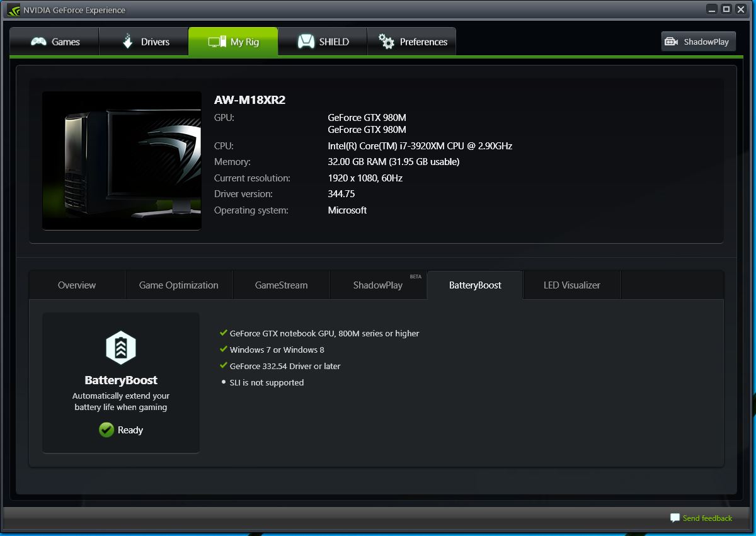Click the NVIDIA logo in the title bar

pos(14,10)
